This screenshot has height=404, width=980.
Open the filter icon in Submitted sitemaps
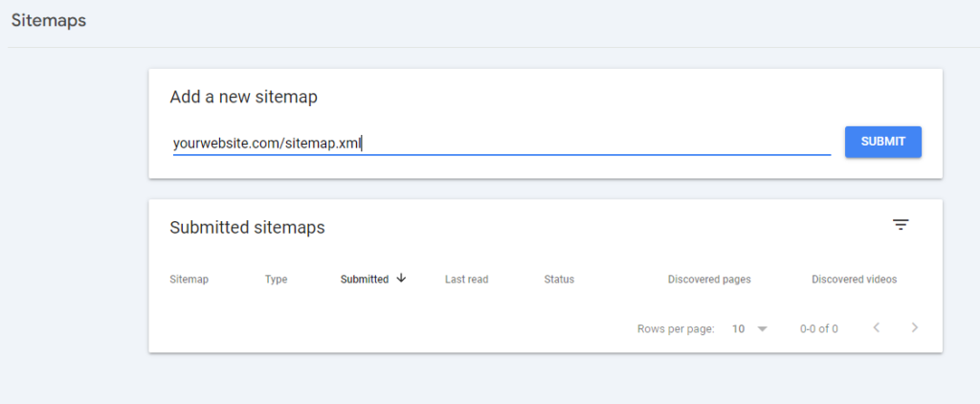coord(901,225)
